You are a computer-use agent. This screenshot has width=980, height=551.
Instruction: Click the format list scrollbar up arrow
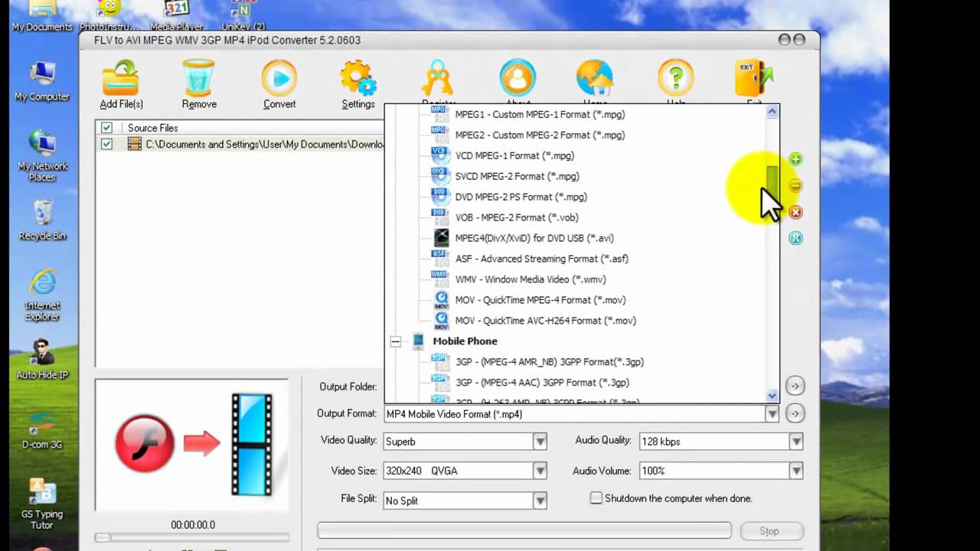click(x=773, y=112)
